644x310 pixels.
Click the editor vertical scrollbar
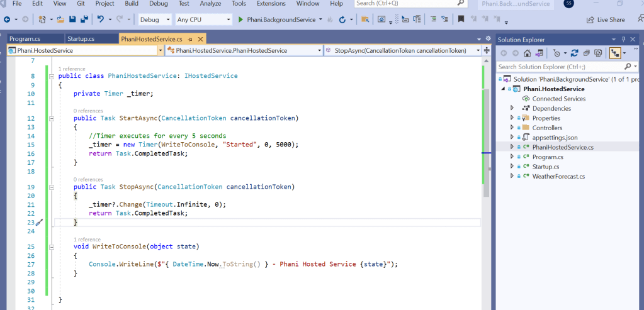(x=486, y=126)
